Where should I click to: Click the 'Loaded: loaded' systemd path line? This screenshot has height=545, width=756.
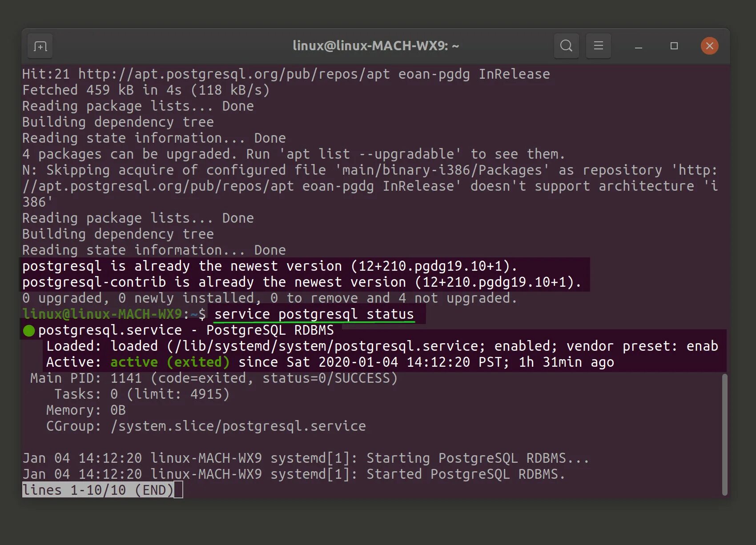(x=382, y=346)
